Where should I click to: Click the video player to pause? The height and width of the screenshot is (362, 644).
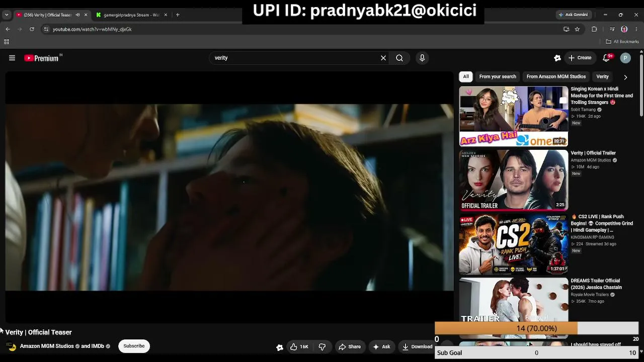click(x=229, y=197)
